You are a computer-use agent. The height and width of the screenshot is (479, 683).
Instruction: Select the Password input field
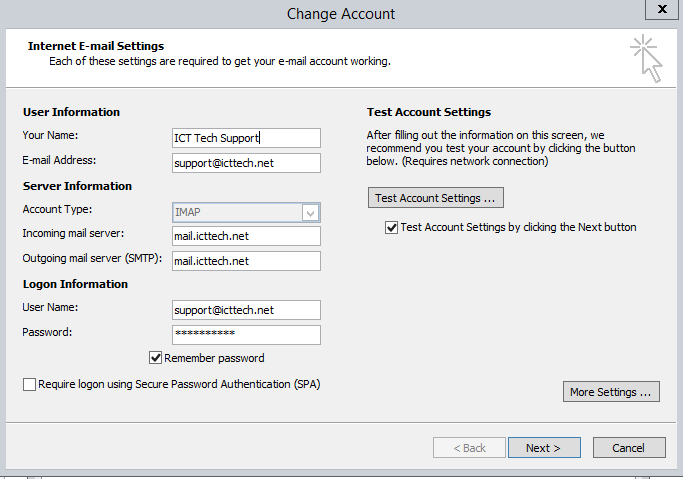click(x=246, y=334)
